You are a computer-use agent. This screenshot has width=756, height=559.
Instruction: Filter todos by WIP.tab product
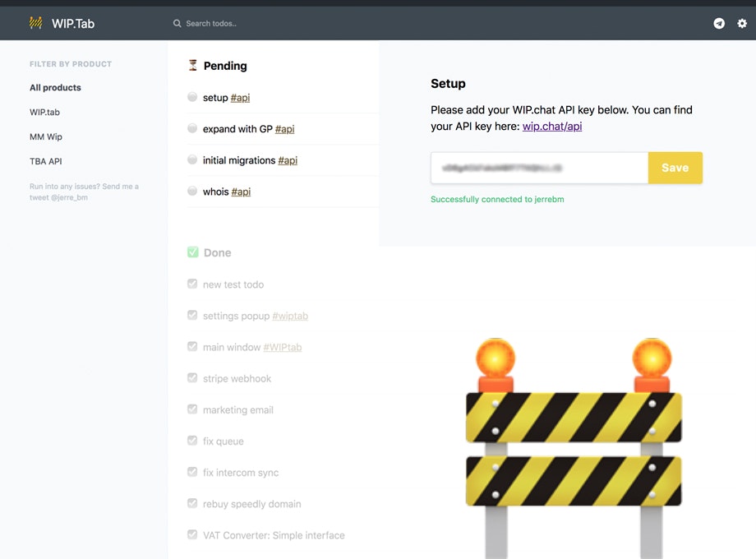(x=45, y=112)
